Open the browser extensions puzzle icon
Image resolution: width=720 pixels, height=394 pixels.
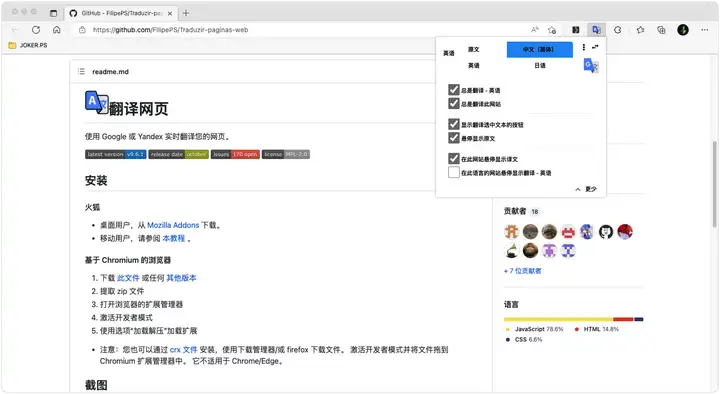[618, 30]
